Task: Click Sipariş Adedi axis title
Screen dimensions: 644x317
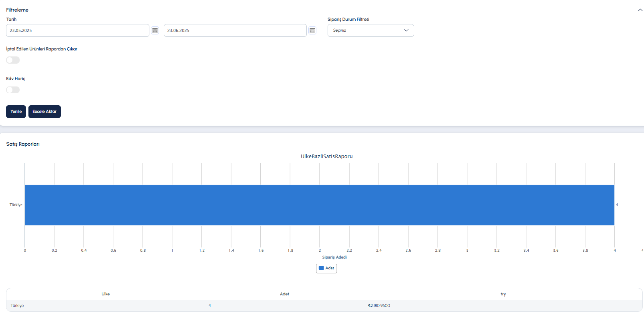Action: pyautogui.click(x=334, y=257)
